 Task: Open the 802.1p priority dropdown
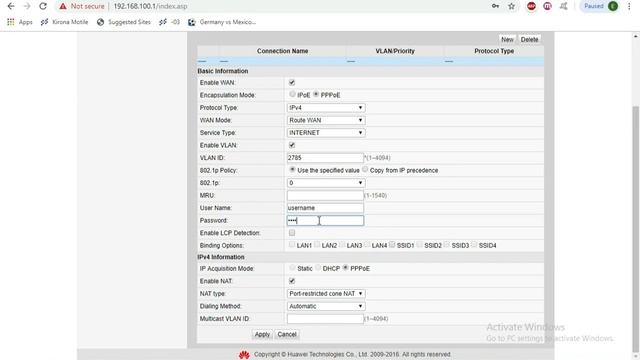tap(326, 183)
